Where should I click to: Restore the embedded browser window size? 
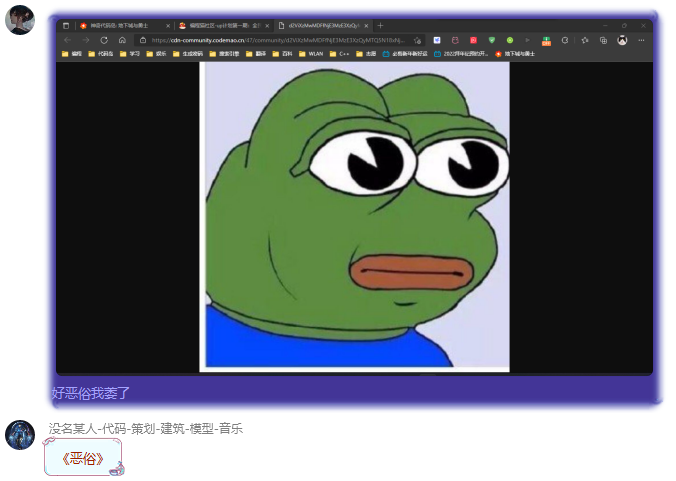click(x=624, y=26)
